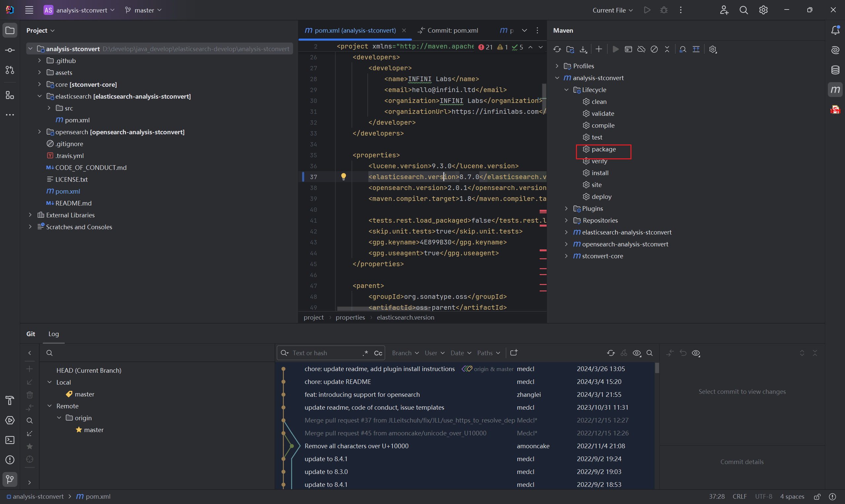
Task: Refresh the Git log
Action: [611, 353]
